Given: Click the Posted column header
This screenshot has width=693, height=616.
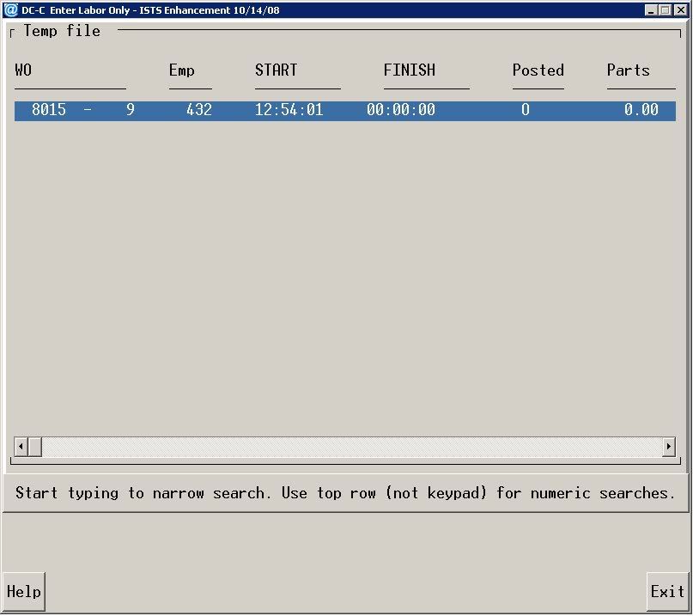Looking at the screenshot, I should (x=538, y=70).
